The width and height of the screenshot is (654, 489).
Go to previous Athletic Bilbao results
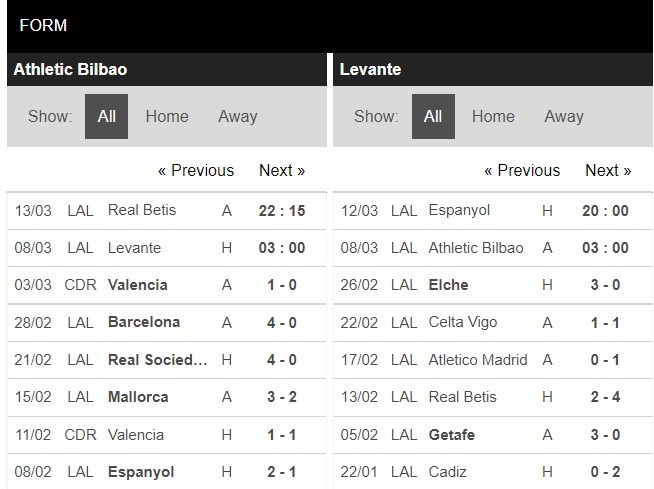pos(196,170)
